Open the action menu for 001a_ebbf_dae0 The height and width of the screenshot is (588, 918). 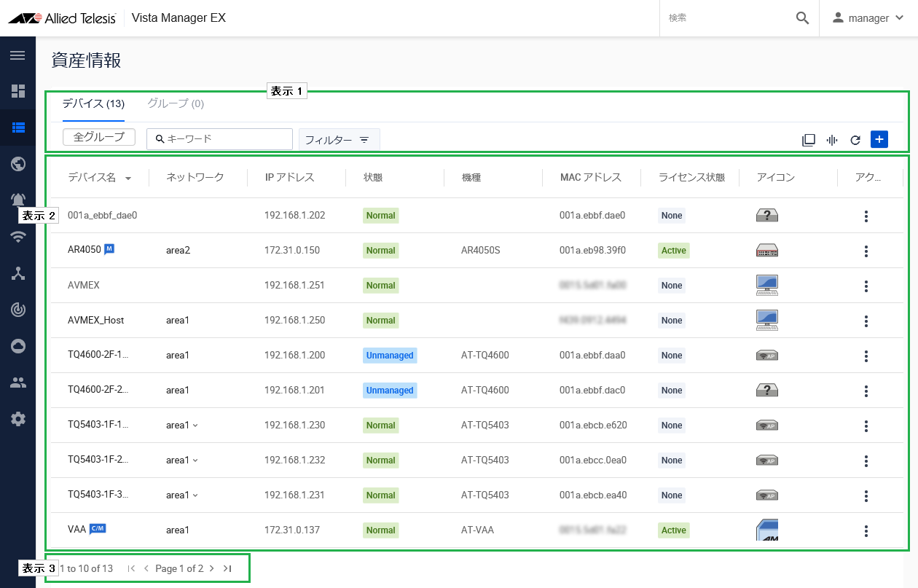click(x=866, y=216)
